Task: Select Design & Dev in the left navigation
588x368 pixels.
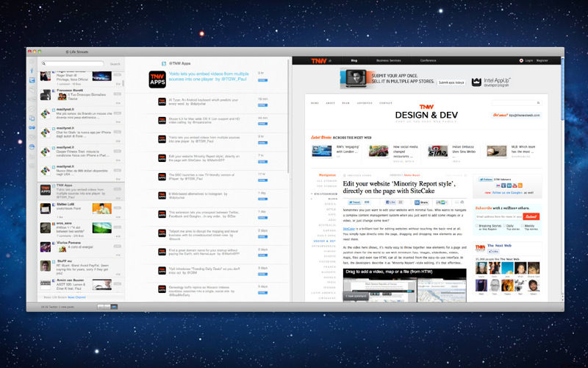Action: pos(324,241)
